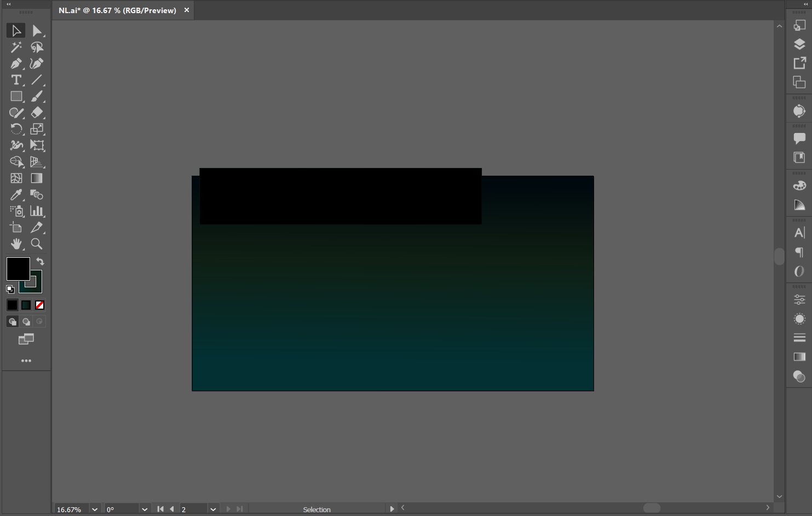Screen dimensions: 812x516
Task: Click the fill color swatch
Action: (18, 269)
